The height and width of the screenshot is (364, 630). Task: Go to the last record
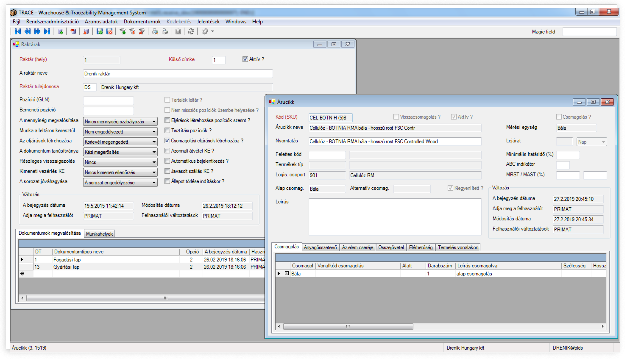coord(47,32)
